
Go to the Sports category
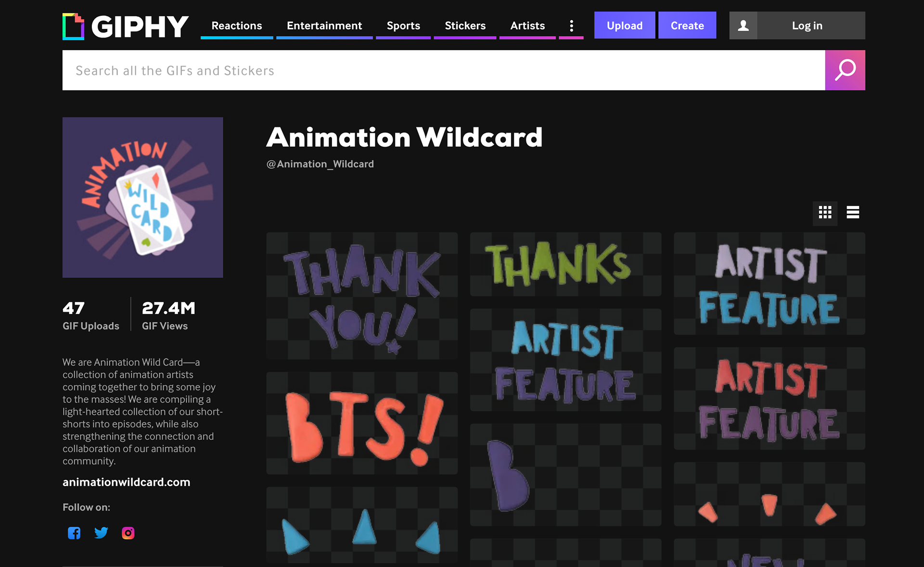[x=403, y=25]
